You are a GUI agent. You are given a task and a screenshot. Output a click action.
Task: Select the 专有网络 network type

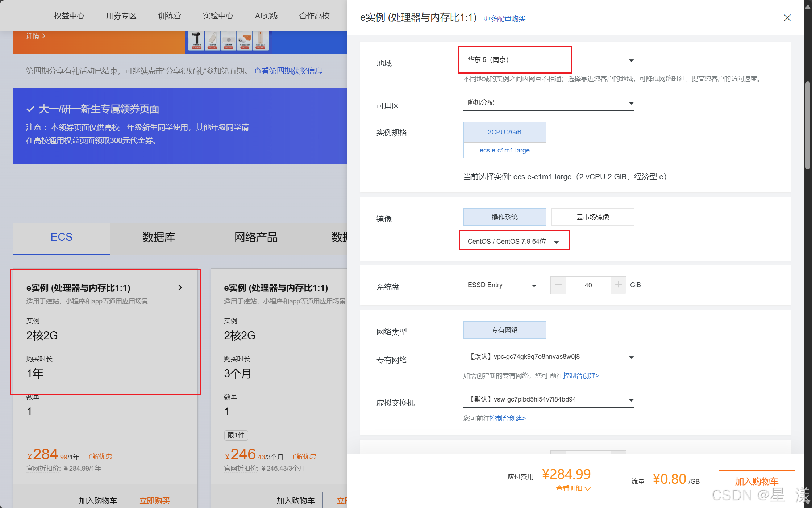tap(504, 330)
